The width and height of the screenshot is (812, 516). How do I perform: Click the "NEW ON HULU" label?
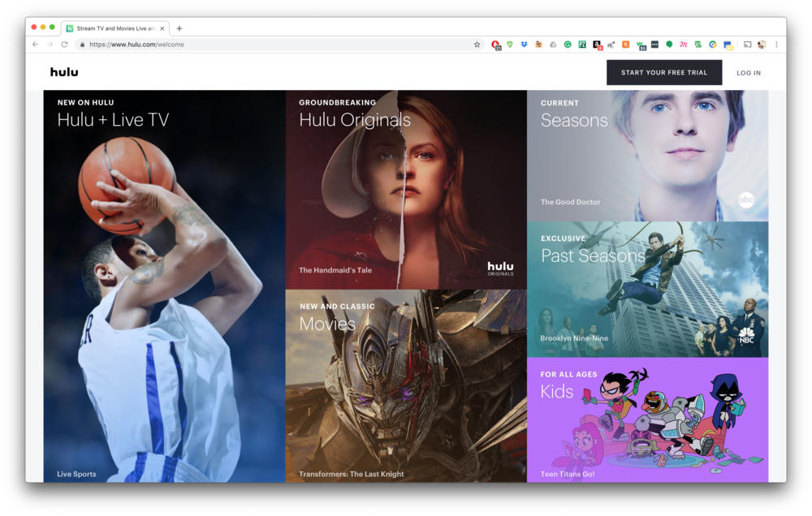[85, 102]
